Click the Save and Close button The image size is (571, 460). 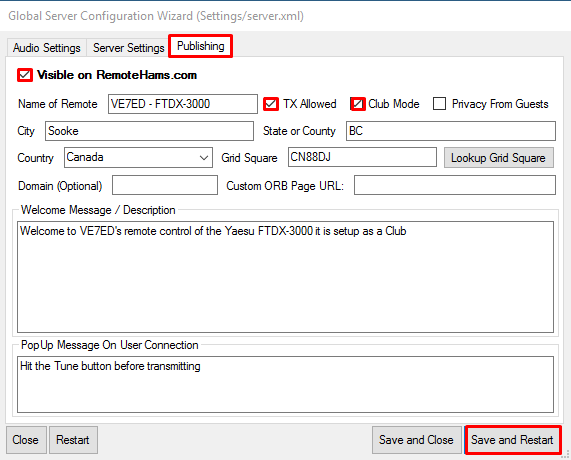pyautogui.click(x=417, y=440)
